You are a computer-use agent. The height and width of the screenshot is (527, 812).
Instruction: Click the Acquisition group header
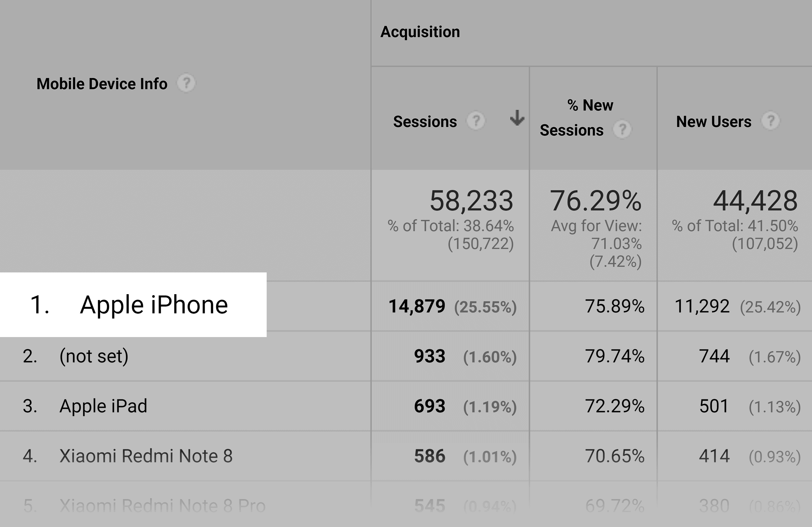tap(420, 32)
